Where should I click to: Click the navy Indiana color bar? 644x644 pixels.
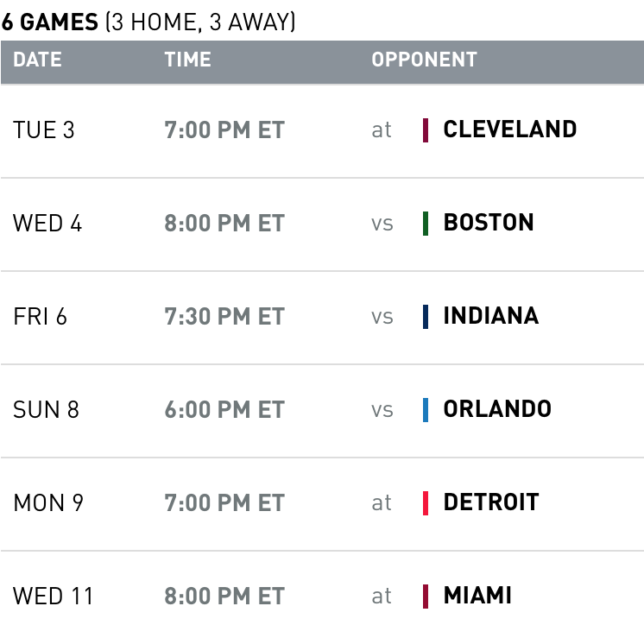click(x=426, y=317)
